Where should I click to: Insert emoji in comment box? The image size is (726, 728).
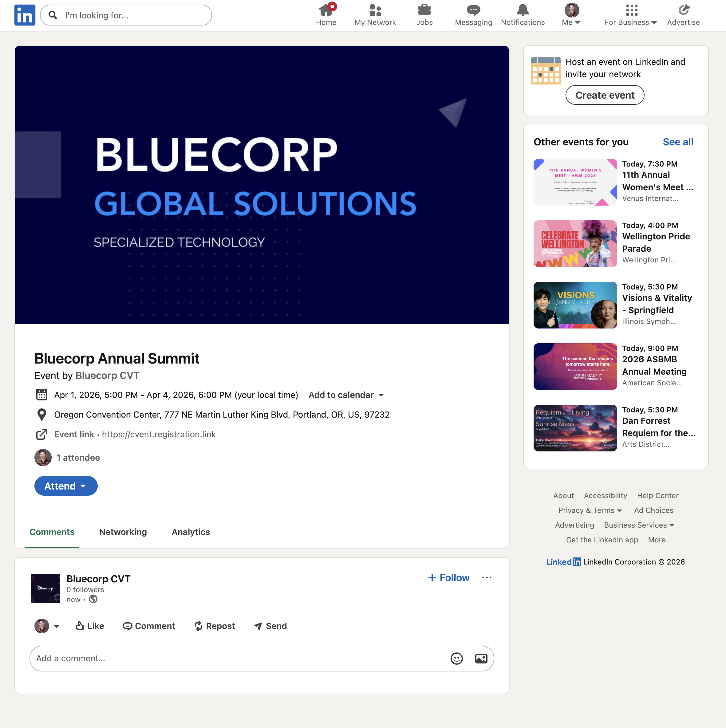456,658
